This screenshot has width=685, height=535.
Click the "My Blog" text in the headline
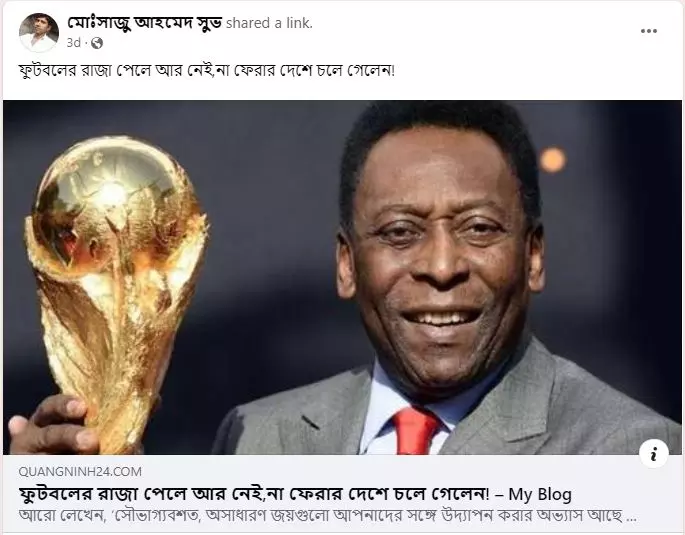pos(540,494)
